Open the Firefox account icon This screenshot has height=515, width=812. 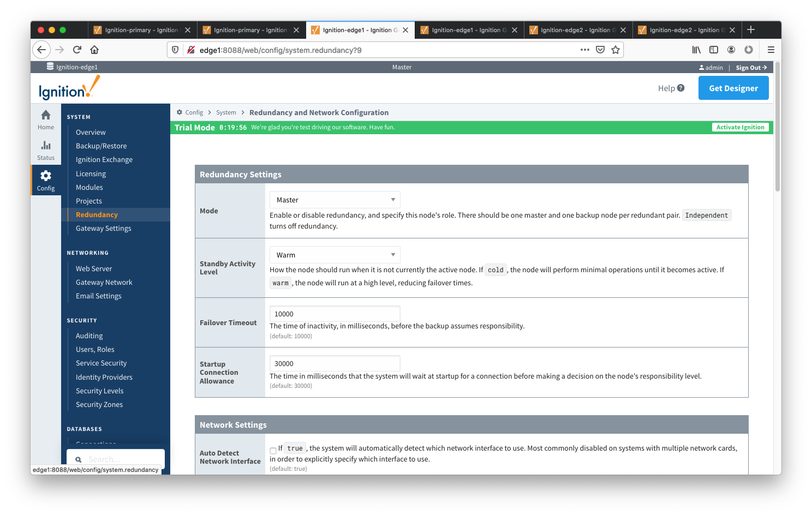click(x=731, y=50)
